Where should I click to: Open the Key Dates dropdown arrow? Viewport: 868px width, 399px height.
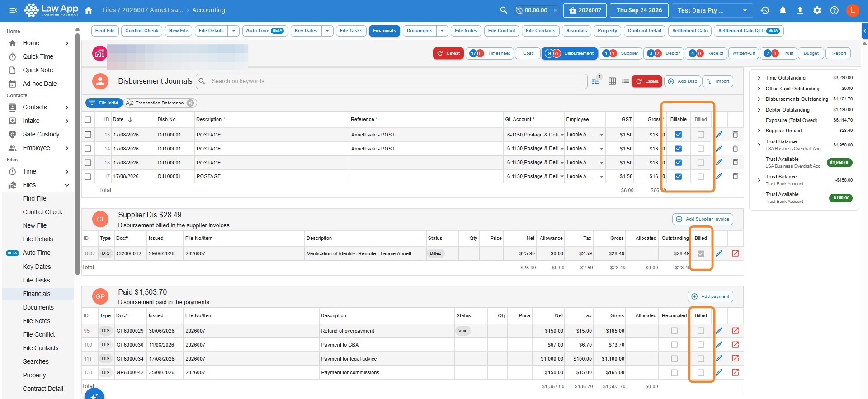327,31
